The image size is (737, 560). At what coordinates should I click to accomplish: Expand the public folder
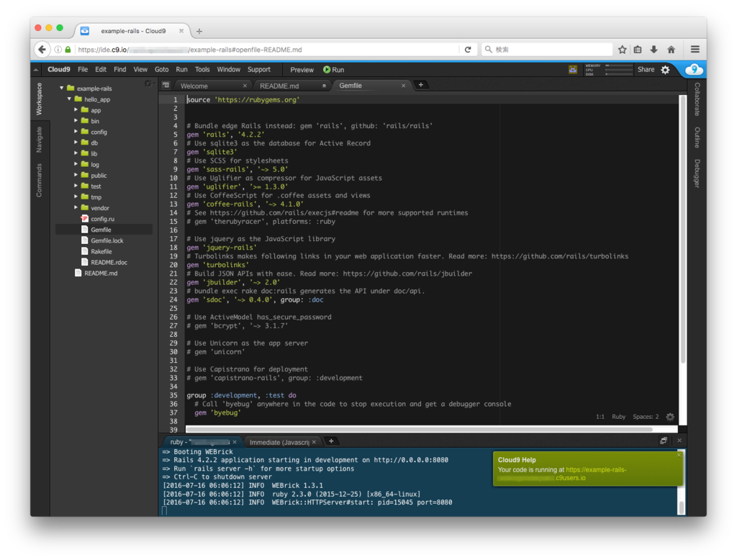[x=76, y=174]
